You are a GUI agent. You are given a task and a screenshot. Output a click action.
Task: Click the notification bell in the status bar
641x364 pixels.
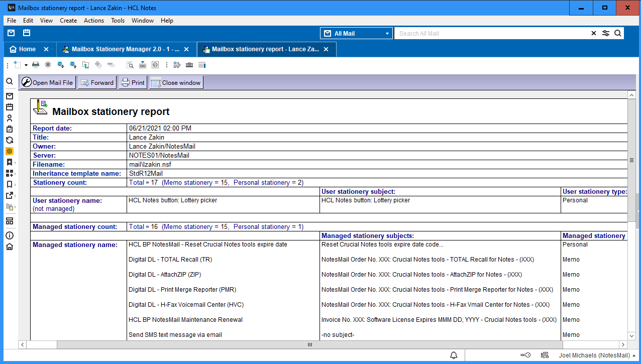click(454, 355)
